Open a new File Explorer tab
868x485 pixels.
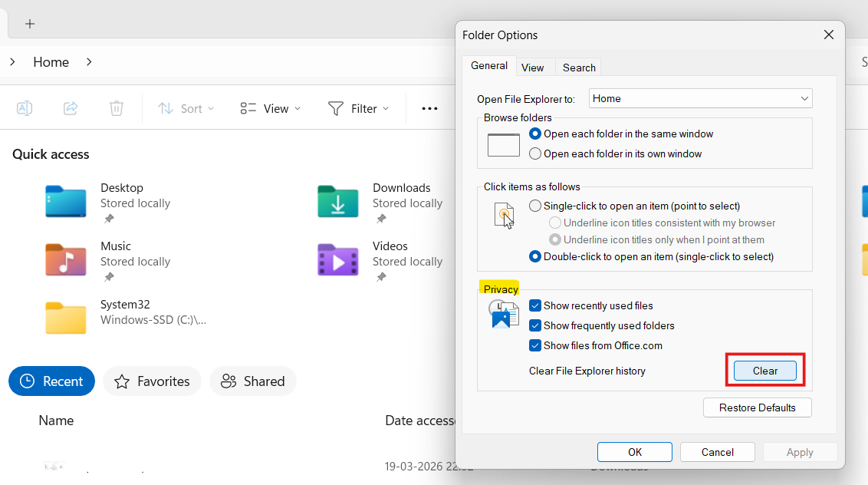(x=29, y=23)
